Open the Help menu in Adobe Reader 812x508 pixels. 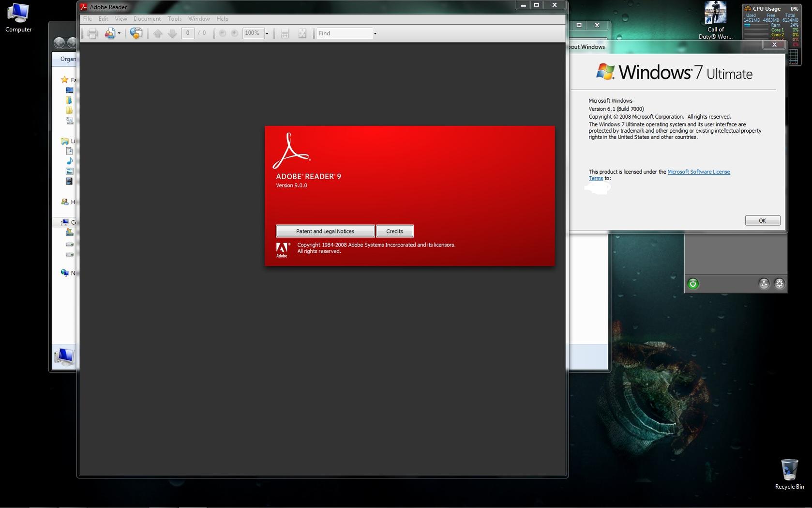pyautogui.click(x=223, y=19)
